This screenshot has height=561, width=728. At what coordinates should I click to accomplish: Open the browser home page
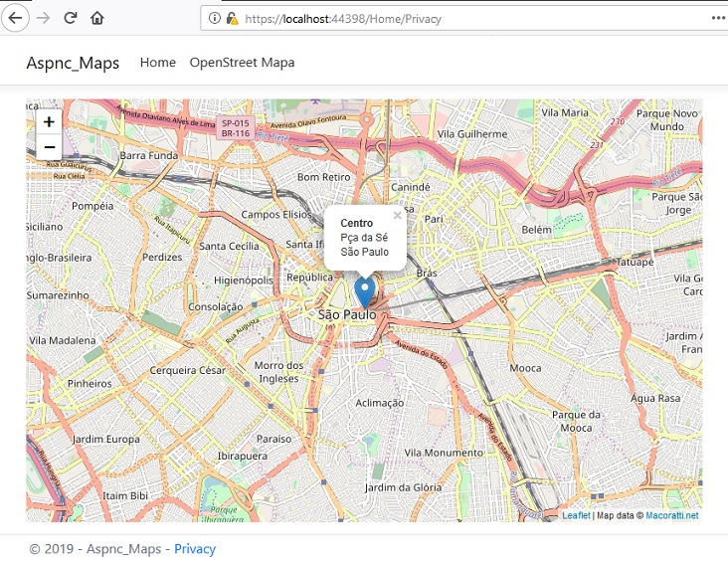(97, 18)
